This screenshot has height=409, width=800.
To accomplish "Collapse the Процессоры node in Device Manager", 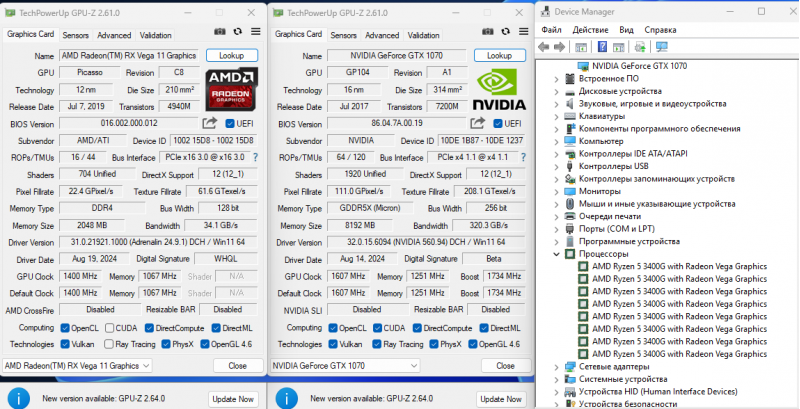I will (x=557, y=254).
